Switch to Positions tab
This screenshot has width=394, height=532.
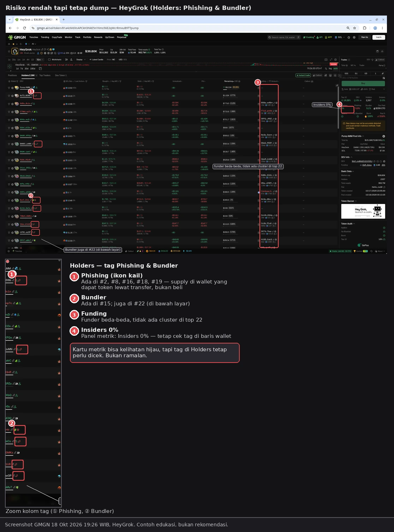tap(12, 75)
